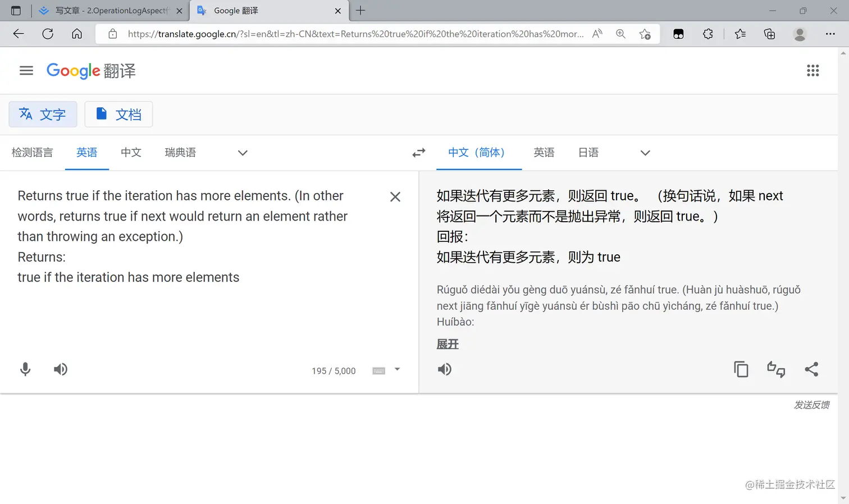Viewport: 849px width, 504px height.
Task: Open the zoom control in address bar
Action: pos(620,34)
